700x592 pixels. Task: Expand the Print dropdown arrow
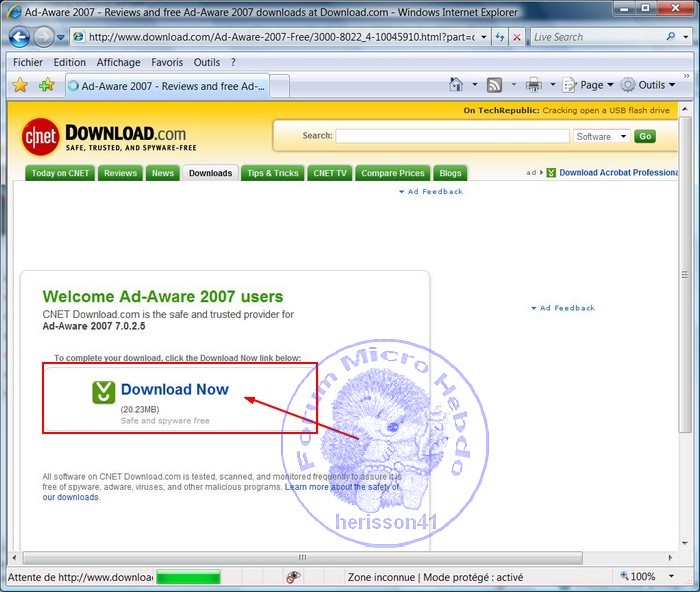552,84
